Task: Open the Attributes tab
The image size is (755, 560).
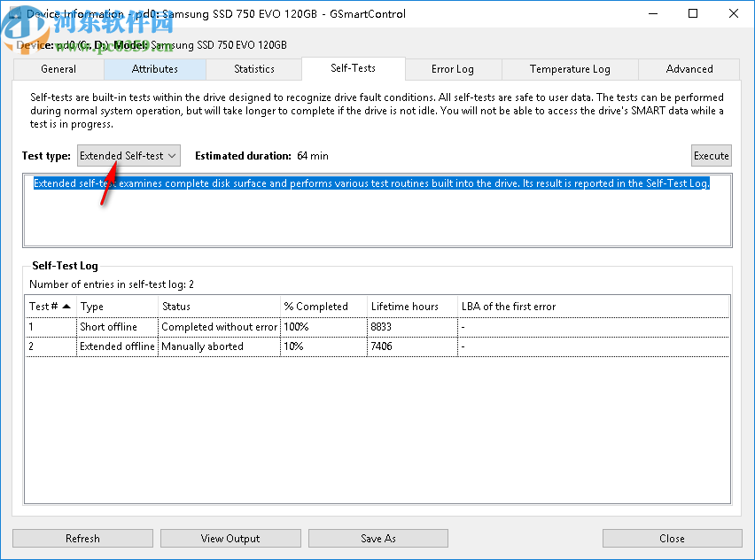Action: tap(154, 69)
